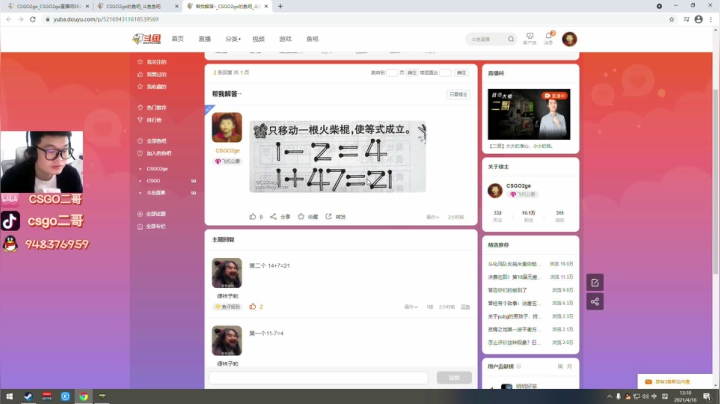Image resolution: width=720 pixels, height=404 pixels.
Task: Open the user avatar in header
Action: [x=569, y=39]
